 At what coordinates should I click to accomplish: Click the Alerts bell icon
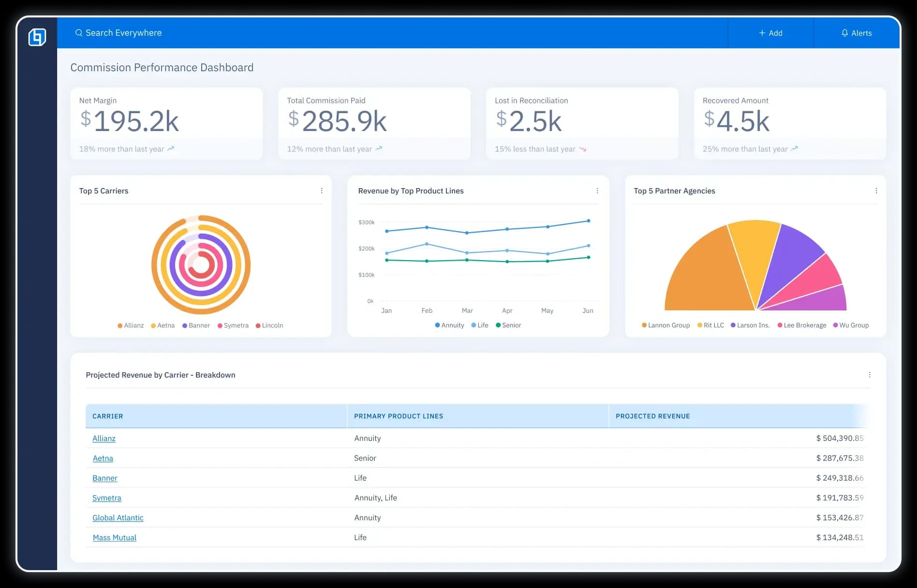tap(844, 33)
